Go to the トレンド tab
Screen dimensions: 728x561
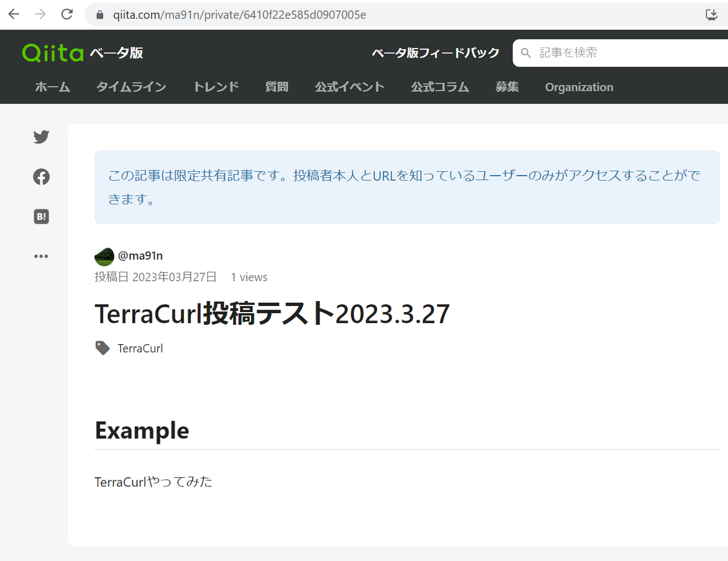[216, 87]
